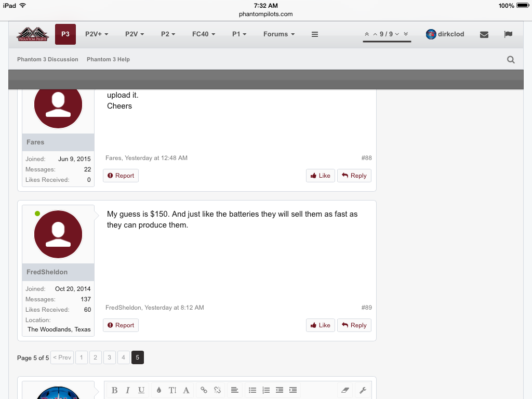Insert unordered bullet list
This screenshot has width=532, height=399.
point(252,390)
